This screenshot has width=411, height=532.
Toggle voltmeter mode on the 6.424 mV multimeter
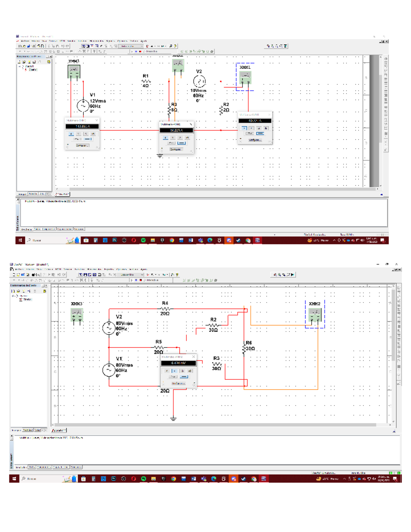coord(175,371)
